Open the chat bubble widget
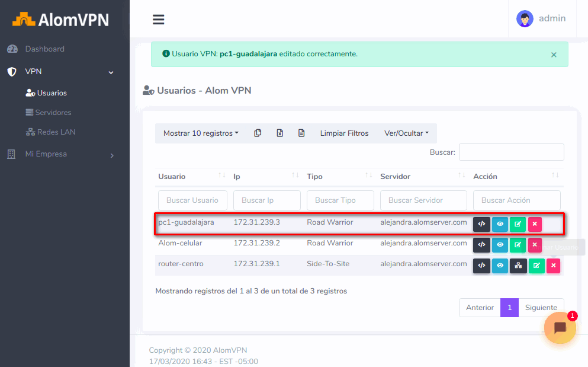The height and width of the screenshot is (367, 588). click(560, 328)
